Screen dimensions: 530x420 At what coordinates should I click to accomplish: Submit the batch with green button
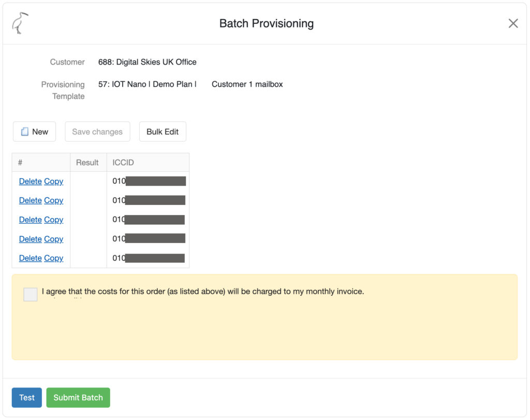click(78, 398)
